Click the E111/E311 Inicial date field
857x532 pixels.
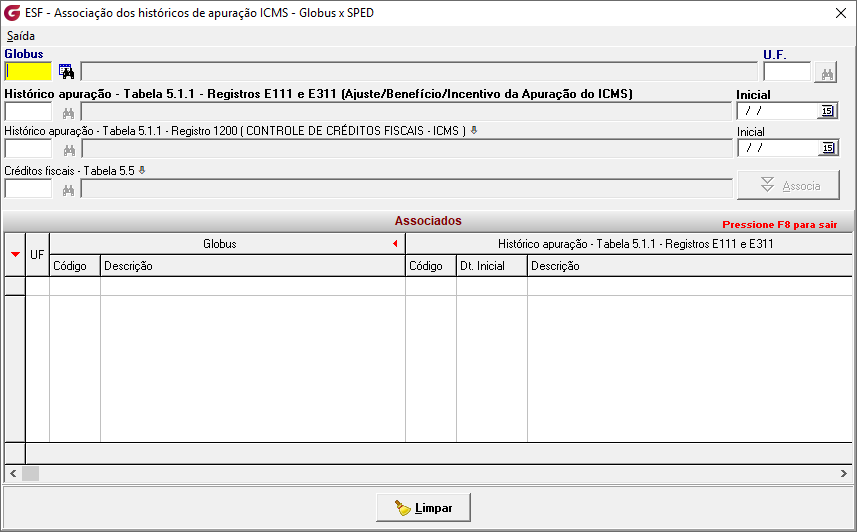click(777, 111)
